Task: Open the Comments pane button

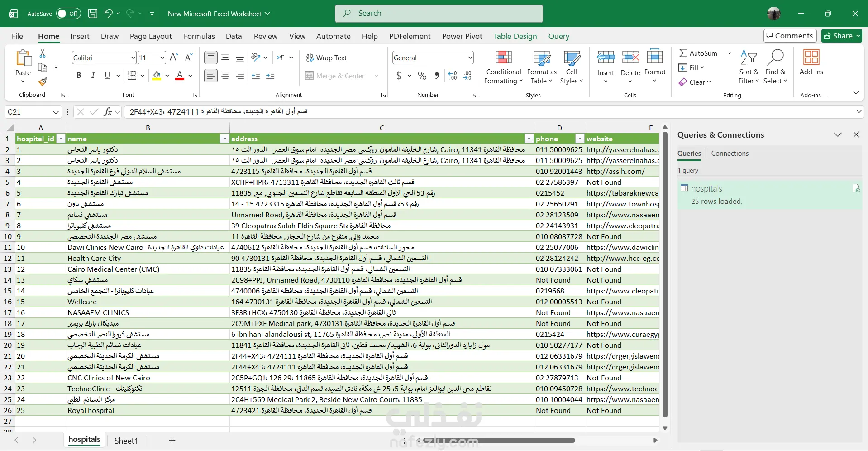Action: point(790,36)
